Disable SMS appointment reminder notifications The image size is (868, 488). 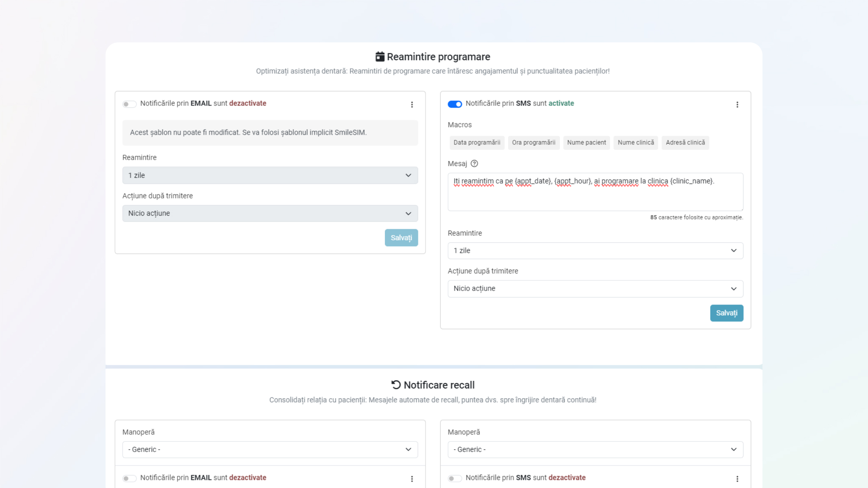point(455,103)
